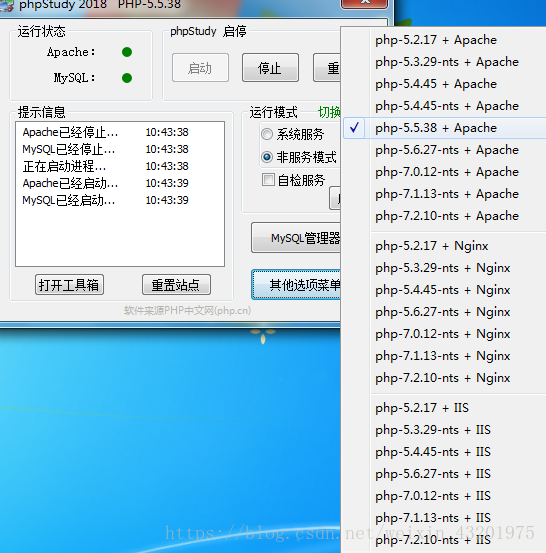Select php-7.2.10-nts + IIS

pos(444,540)
